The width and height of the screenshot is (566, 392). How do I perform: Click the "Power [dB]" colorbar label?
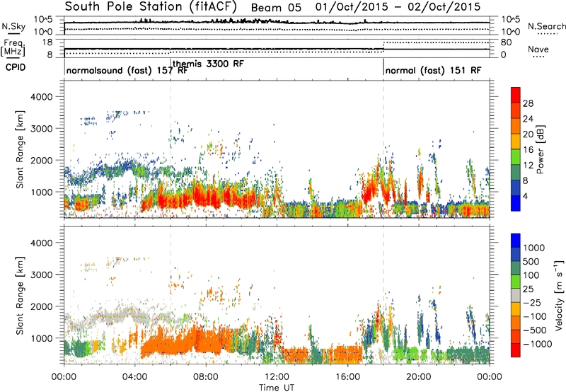(540, 150)
